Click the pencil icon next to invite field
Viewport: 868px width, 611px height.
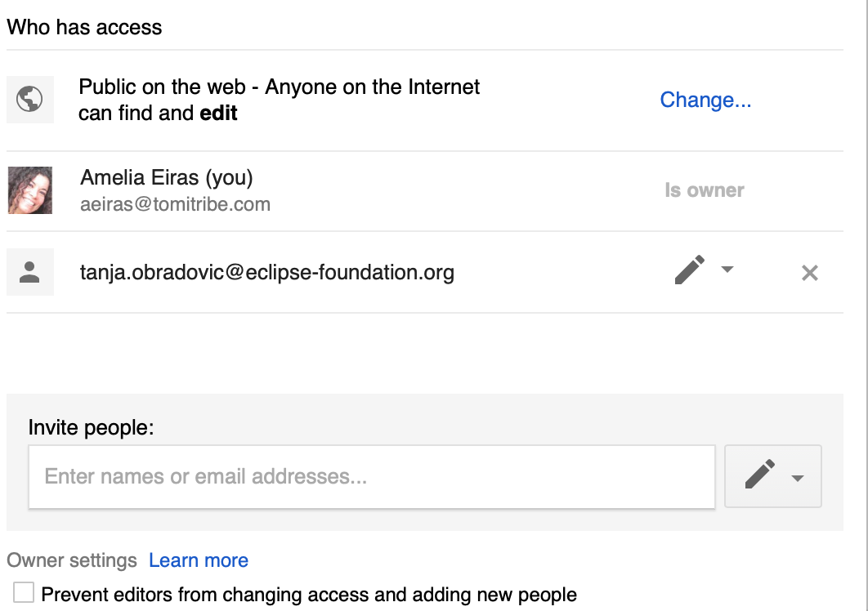(x=760, y=475)
